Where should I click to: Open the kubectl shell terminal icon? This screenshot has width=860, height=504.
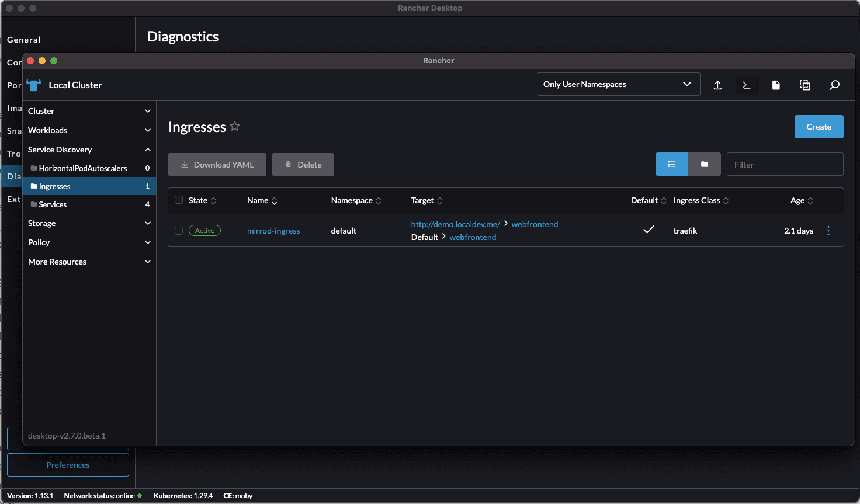pyautogui.click(x=747, y=85)
